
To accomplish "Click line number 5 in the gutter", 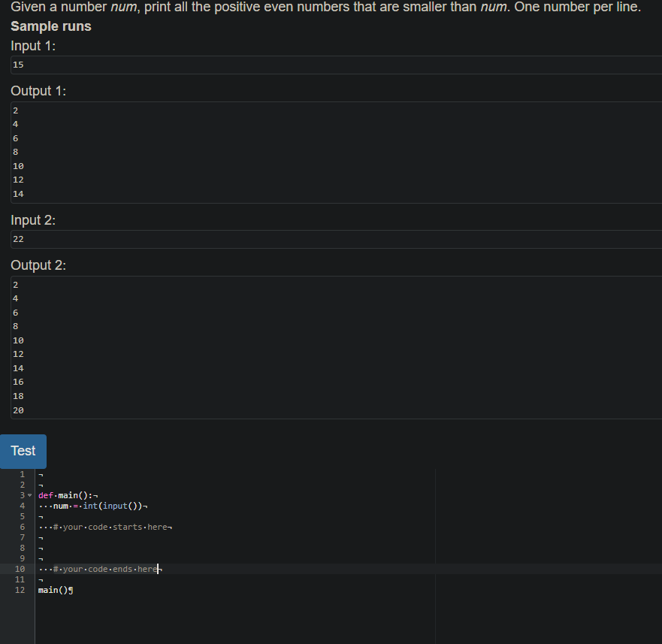I will (23, 516).
